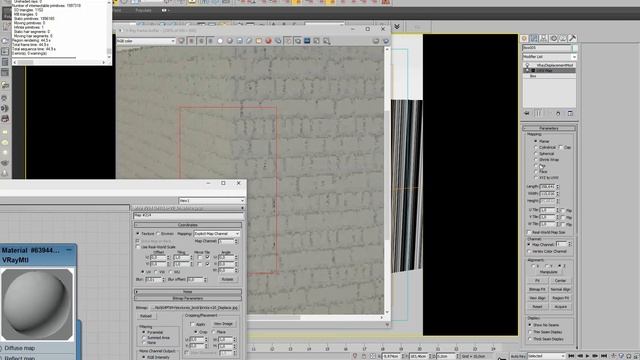Open the Hierarchy tab in command panel
Viewport: 640px width, 360px height.
544,38
